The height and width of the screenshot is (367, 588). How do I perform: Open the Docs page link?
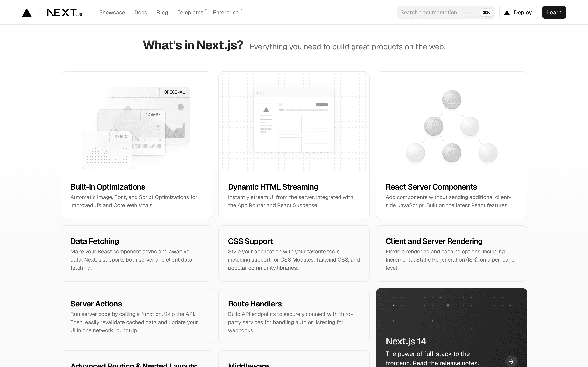(141, 12)
